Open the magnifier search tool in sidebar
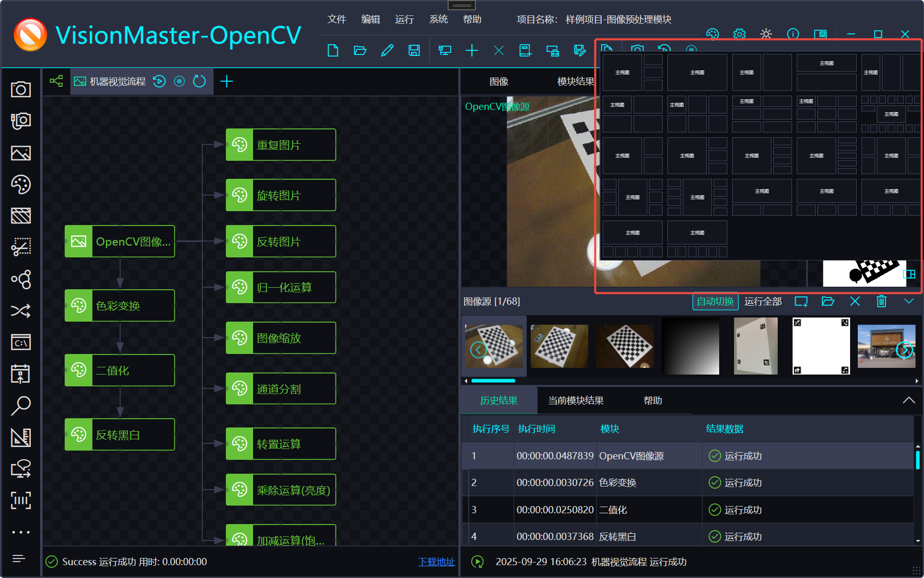Screen dimensions: 924x578 21,405
